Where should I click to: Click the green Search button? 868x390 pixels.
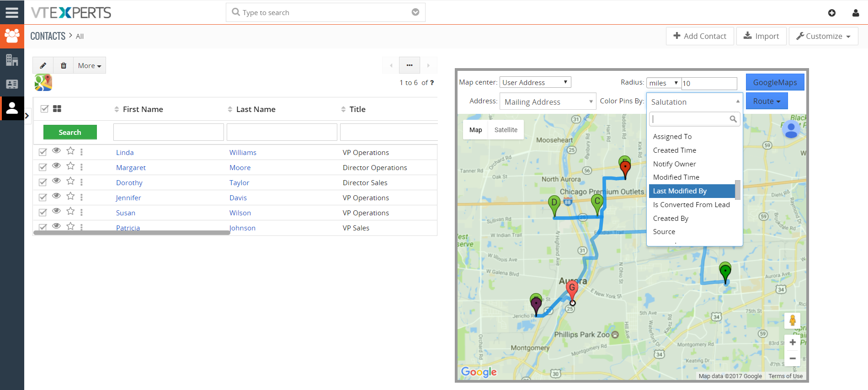pos(70,132)
